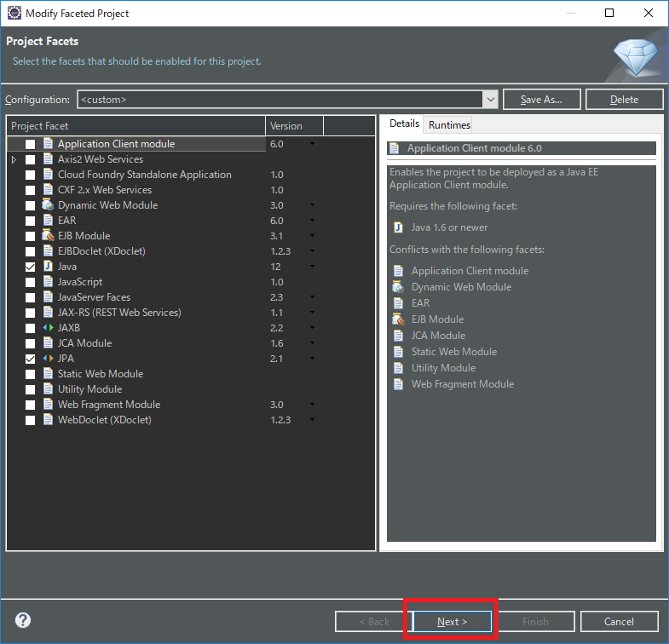669x644 pixels.
Task: Uncheck the Java facet checkbox
Action: pyautogui.click(x=30, y=267)
